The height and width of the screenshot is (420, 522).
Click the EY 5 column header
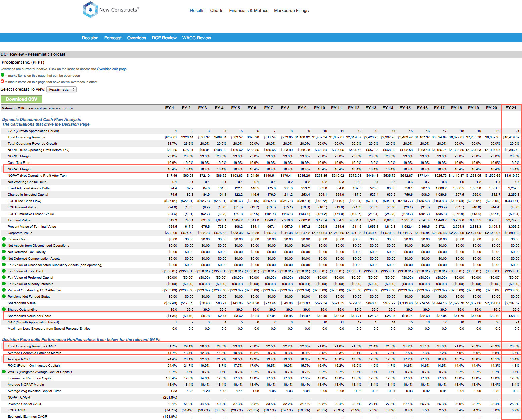click(235, 108)
